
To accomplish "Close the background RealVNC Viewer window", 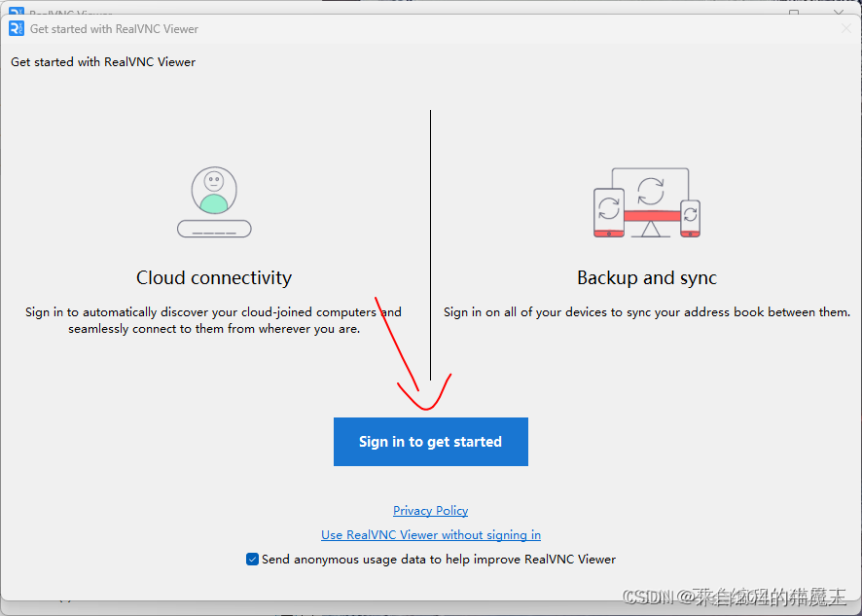I will (x=839, y=12).
